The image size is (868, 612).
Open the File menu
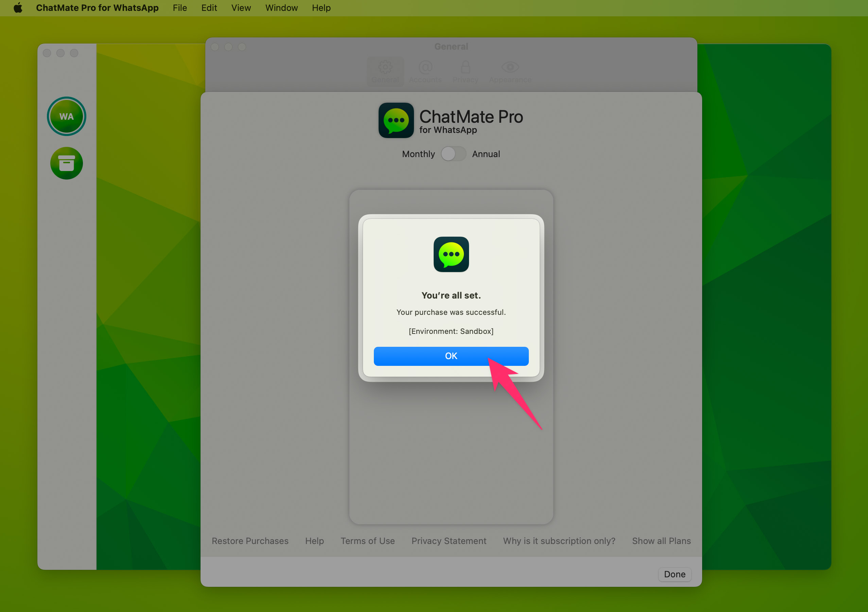tap(179, 7)
